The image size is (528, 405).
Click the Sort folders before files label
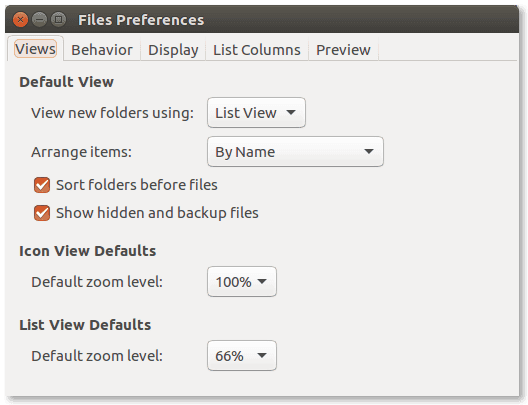click(137, 185)
